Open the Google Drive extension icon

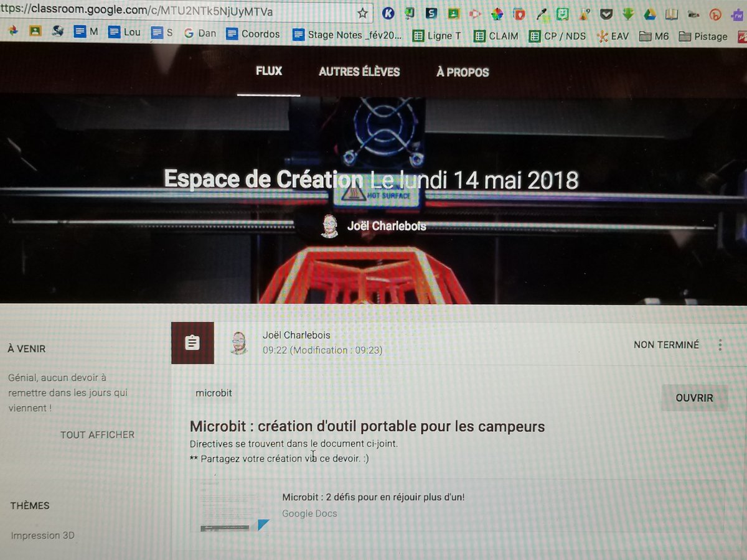click(x=650, y=15)
